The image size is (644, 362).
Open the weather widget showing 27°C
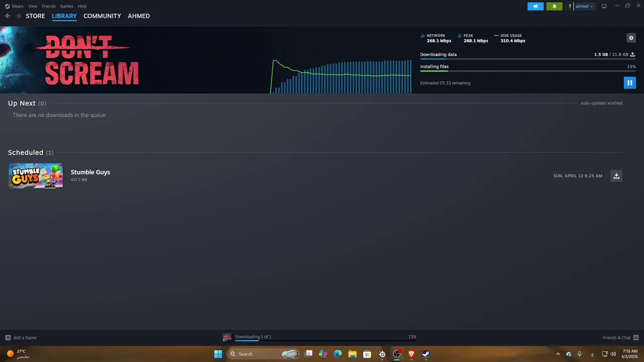18,354
